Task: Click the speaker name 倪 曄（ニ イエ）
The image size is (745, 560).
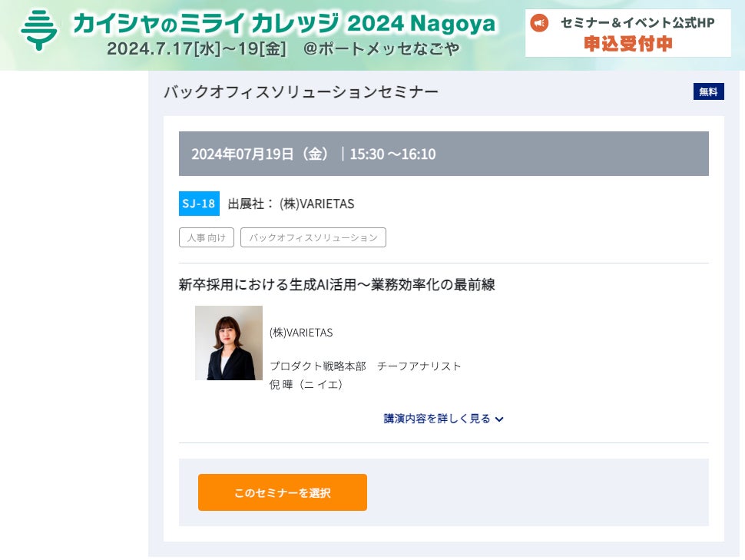Action: click(x=306, y=384)
